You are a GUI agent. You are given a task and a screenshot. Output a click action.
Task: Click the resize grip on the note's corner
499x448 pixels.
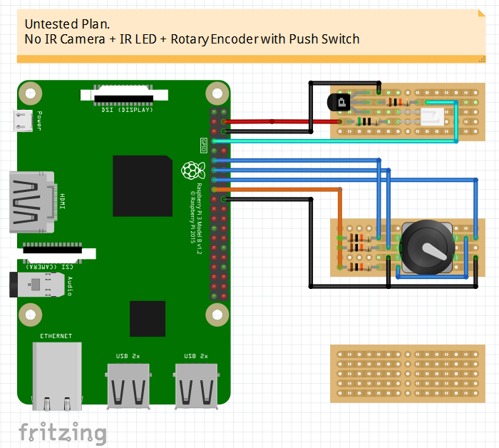[482, 59]
